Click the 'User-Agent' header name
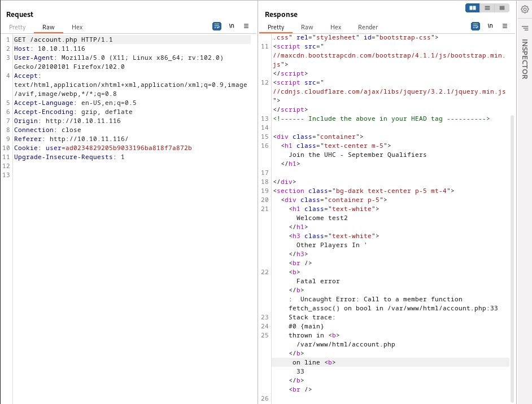Screen dimensions: 532x404 coord(33,58)
